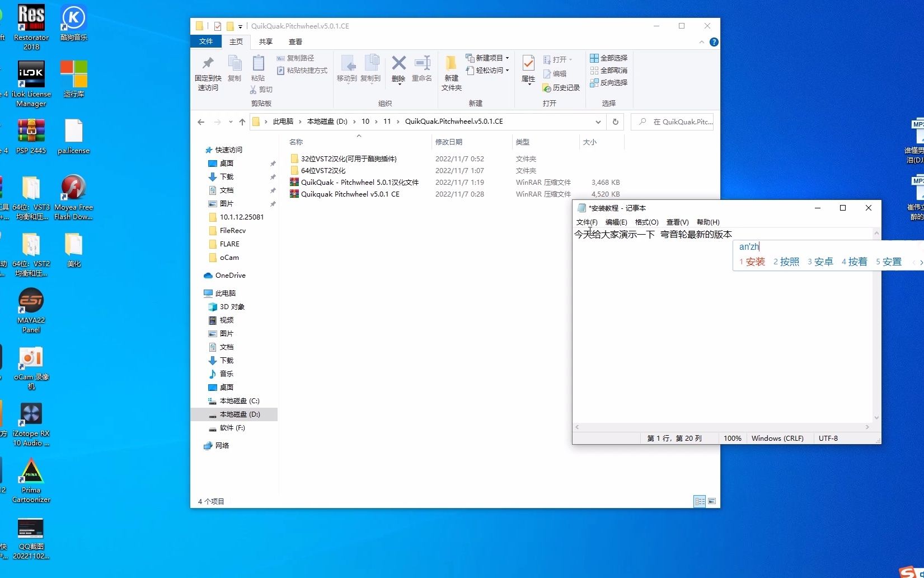Select Quikquak Pitchwheel v5.0.1 CE archive

(350, 194)
